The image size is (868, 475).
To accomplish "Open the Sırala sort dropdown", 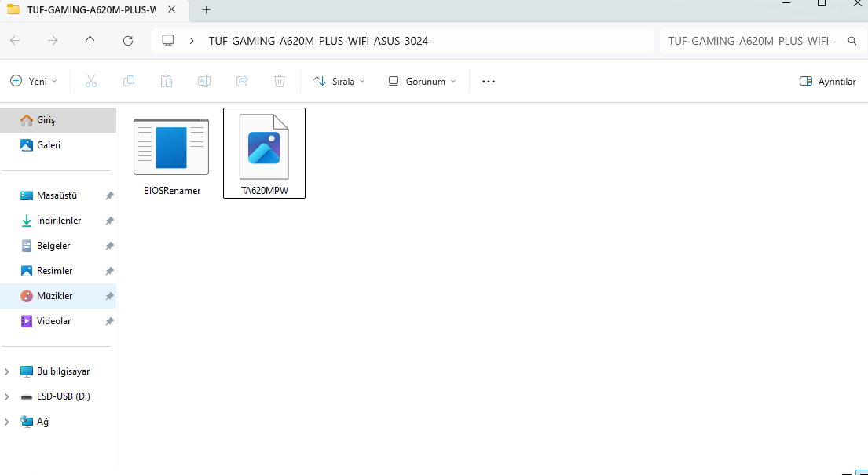I will pos(339,82).
